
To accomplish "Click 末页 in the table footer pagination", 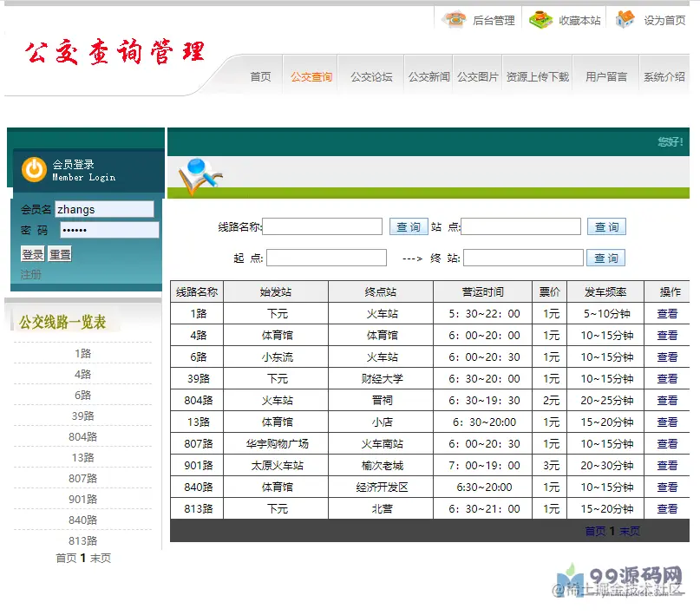I will coord(630,531).
